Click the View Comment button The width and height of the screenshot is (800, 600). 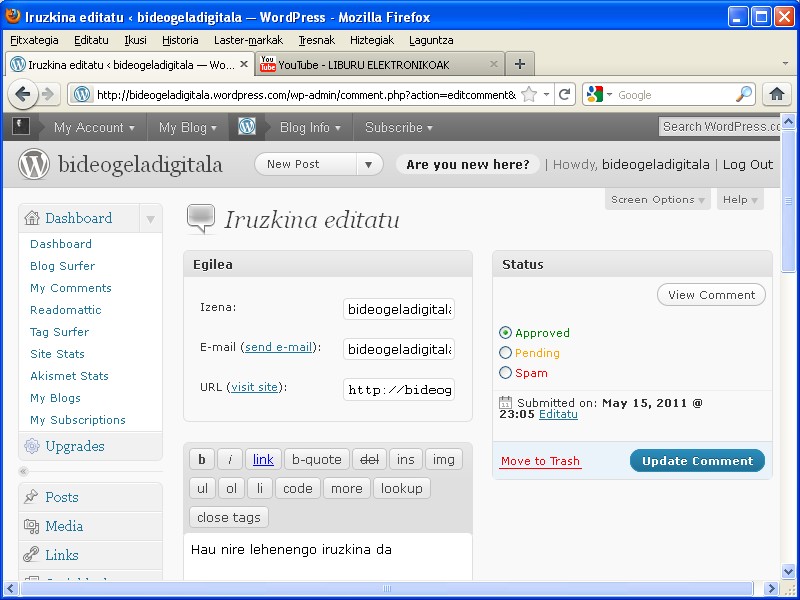click(711, 295)
